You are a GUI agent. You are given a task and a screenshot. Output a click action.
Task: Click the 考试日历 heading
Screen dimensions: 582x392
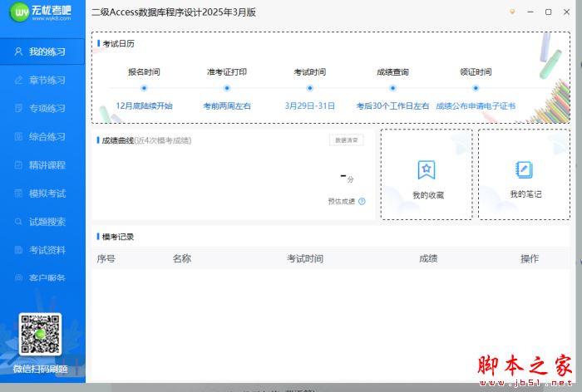pyautogui.click(x=118, y=44)
